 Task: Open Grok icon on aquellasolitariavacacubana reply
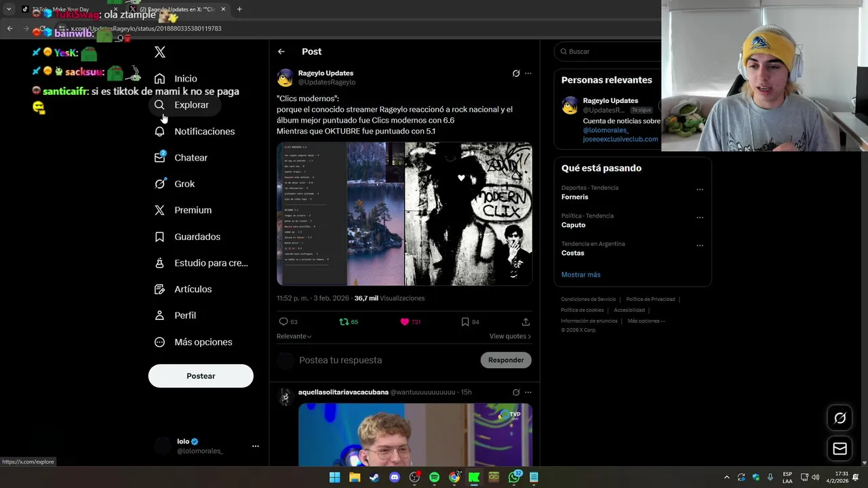516,392
